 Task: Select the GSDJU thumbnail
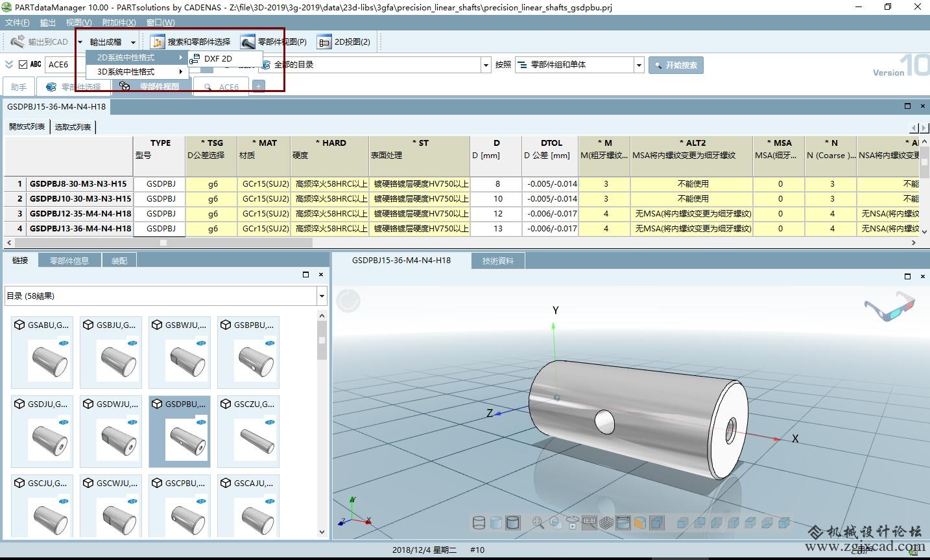click(42, 432)
